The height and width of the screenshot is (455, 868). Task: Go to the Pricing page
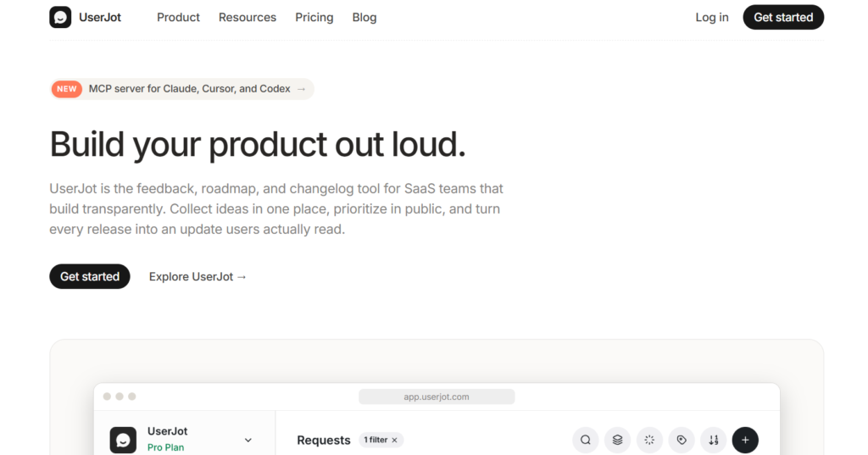pos(314,17)
